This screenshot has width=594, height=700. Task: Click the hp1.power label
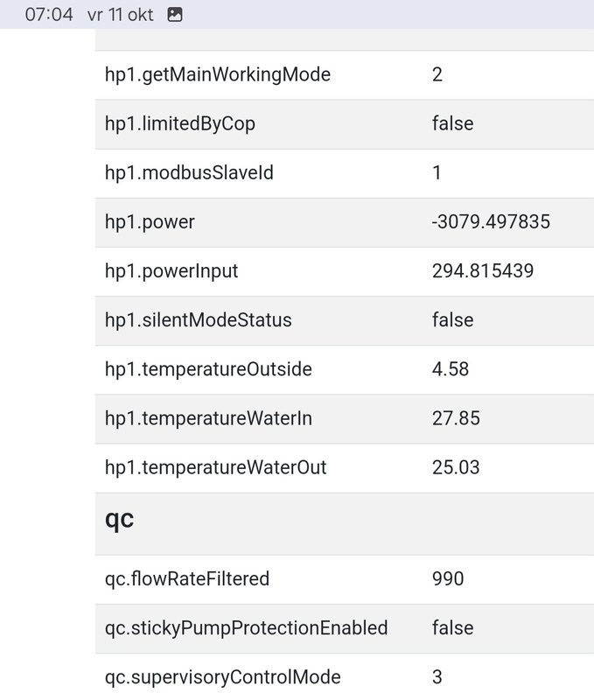pyautogui.click(x=150, y=221)
